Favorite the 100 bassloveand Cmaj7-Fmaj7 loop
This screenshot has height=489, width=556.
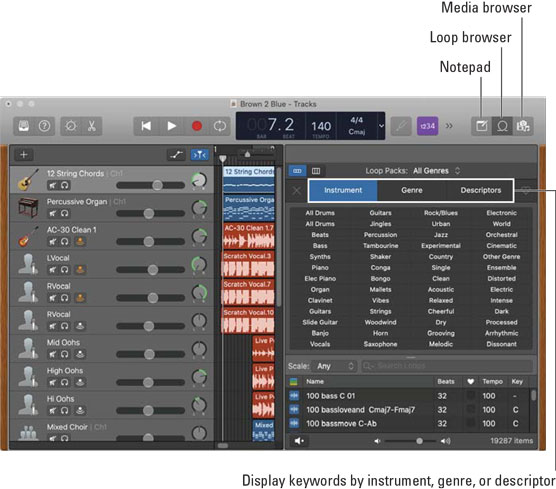click(x=471, y=410)
